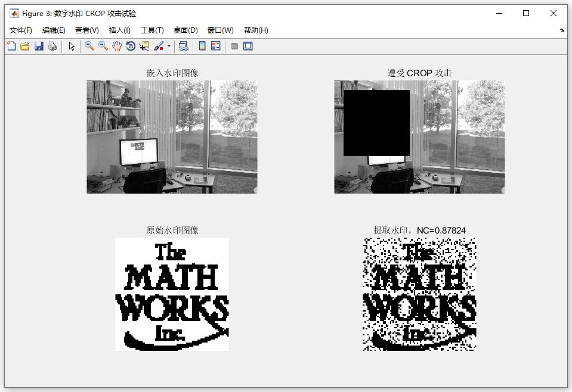The image size is (572, 392).
Task: Click the Show Plot Tools icon
Action: click(x=248, y=46)
